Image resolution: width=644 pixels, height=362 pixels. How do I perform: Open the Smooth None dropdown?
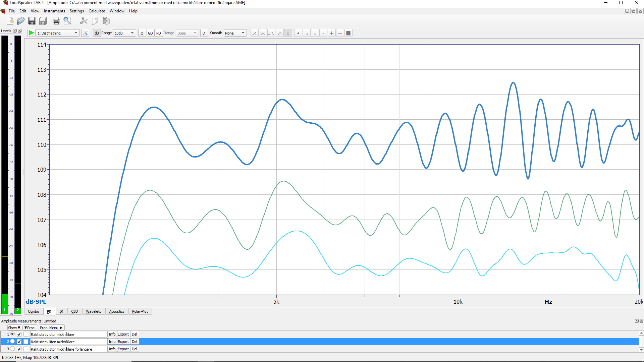(x=235, y=33)
